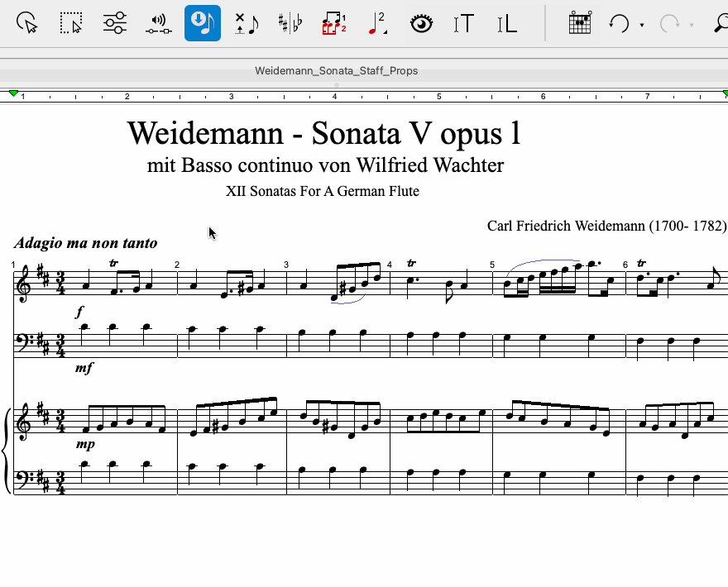Click the red voices 1 and 2 icon

(334, 24)
